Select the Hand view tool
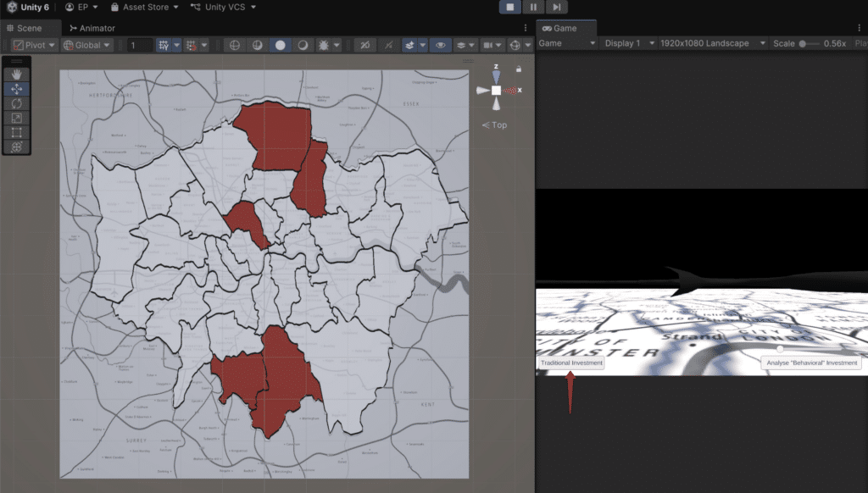The height and width of the screenshot is (493, 868). point(17,75)
